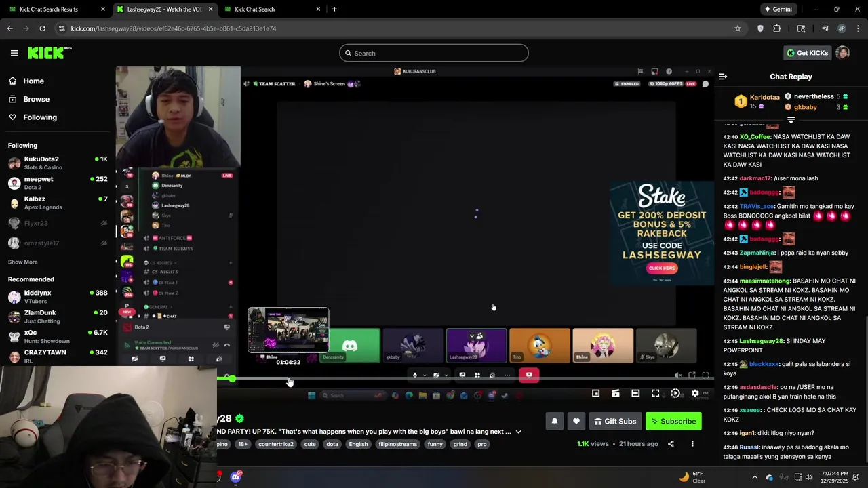868x488 pixels.
Task: Go to Browse in the sidebar
Action: coord(36,99)
